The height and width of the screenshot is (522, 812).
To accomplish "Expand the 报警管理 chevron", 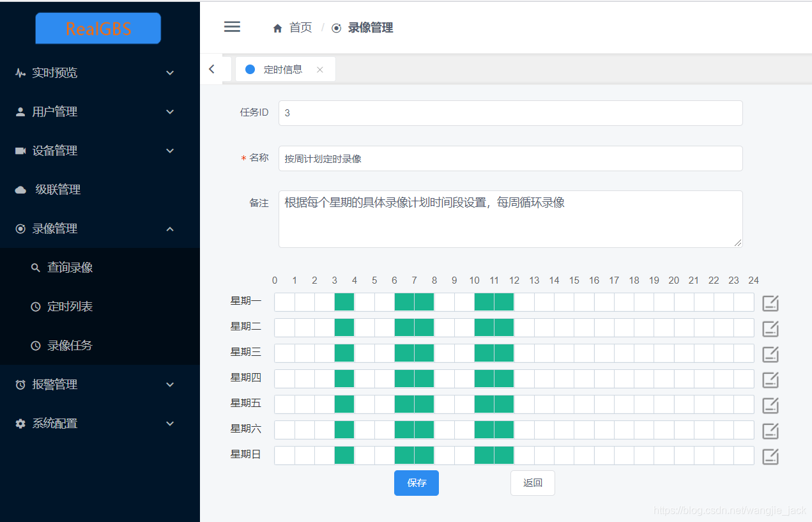I will [170, 385].
